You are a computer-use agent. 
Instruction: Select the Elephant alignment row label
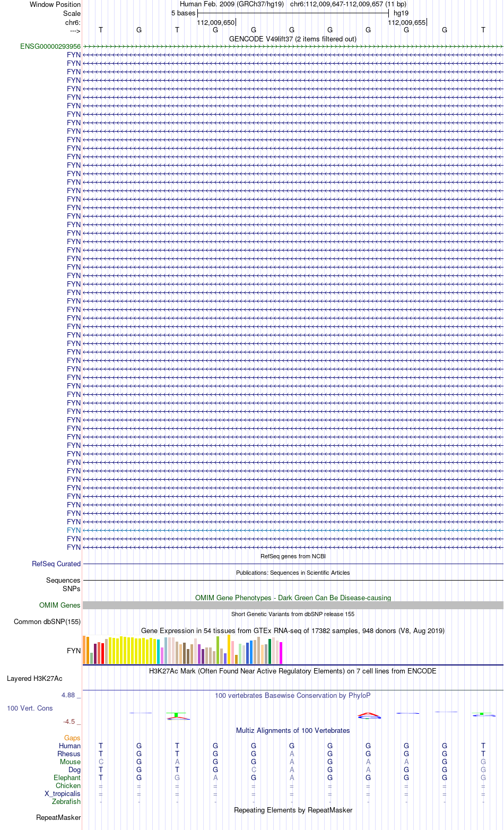(x=67, y=778)
